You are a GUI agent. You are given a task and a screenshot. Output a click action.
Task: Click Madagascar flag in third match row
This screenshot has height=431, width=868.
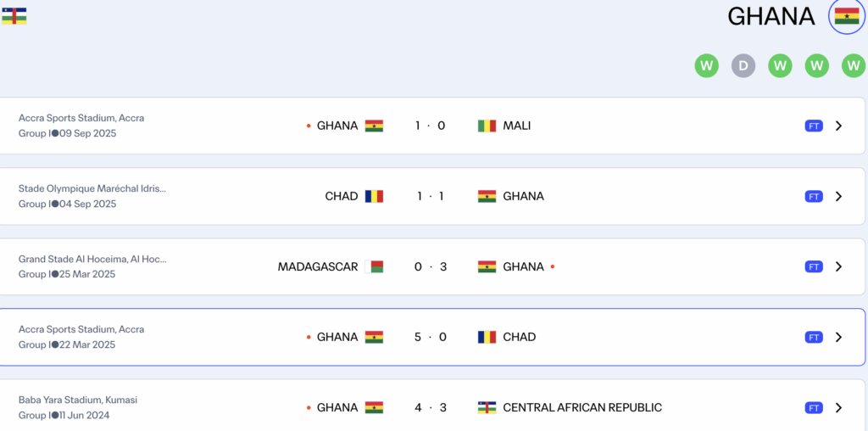374,266
